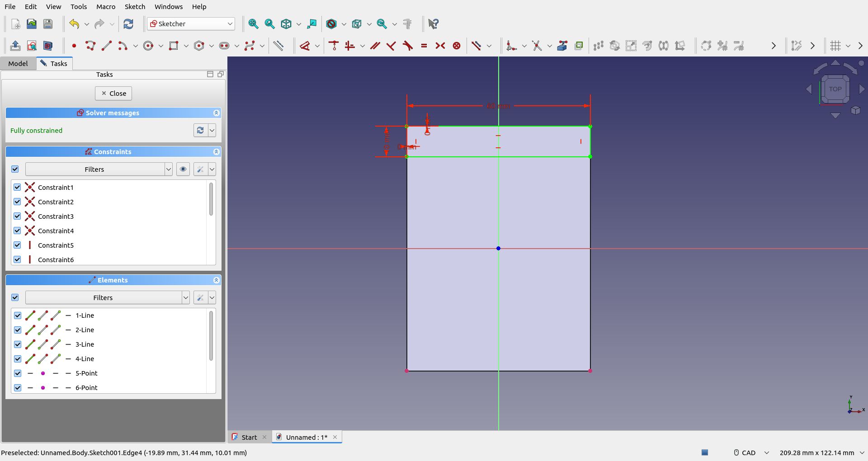Create a new document
Screen dimensions: 868x461
tap(15, 24)
